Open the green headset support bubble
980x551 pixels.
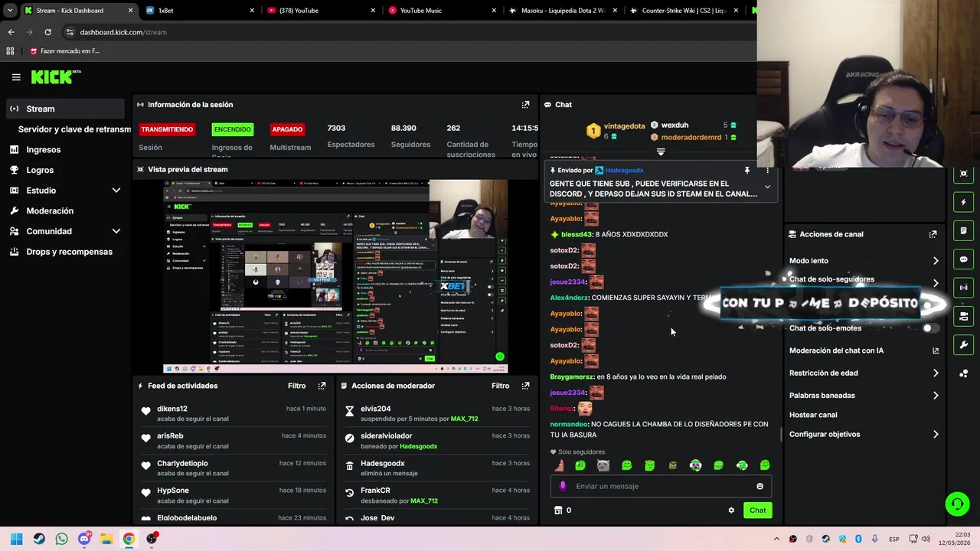point(957,504)
